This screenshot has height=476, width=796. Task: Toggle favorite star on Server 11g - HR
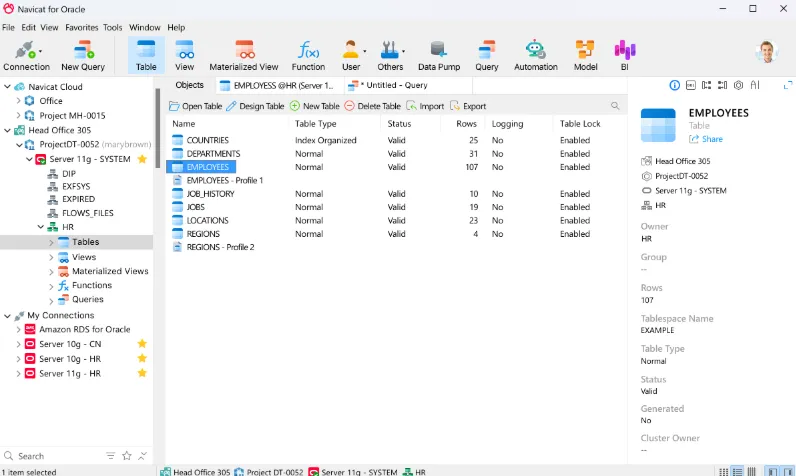tap(142, 373)
